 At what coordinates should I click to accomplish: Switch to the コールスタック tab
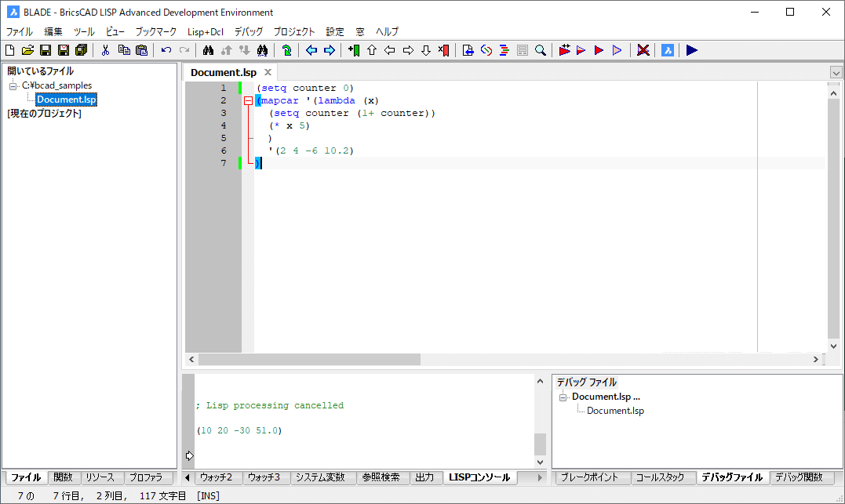pyautogui.click(x=660, y=477)
